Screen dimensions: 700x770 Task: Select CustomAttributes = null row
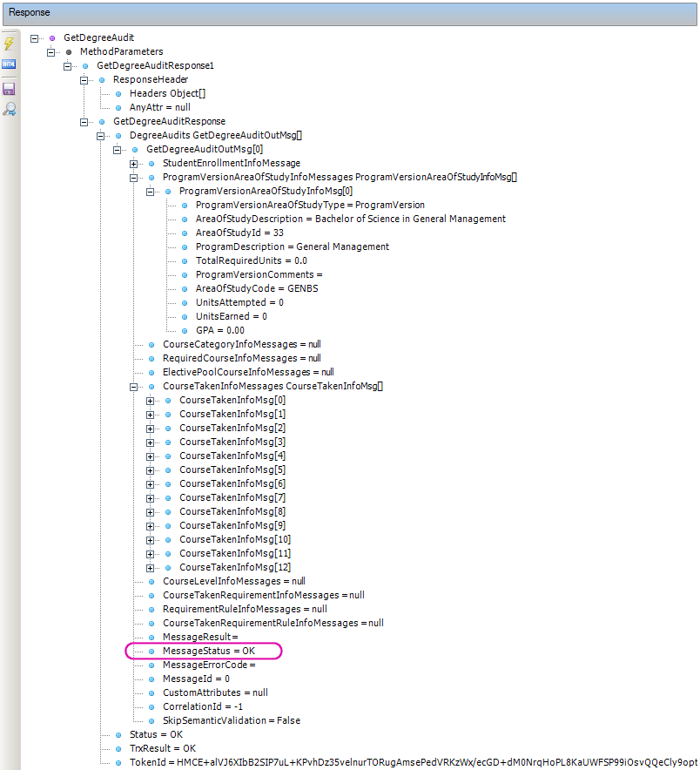pos(216,692)
